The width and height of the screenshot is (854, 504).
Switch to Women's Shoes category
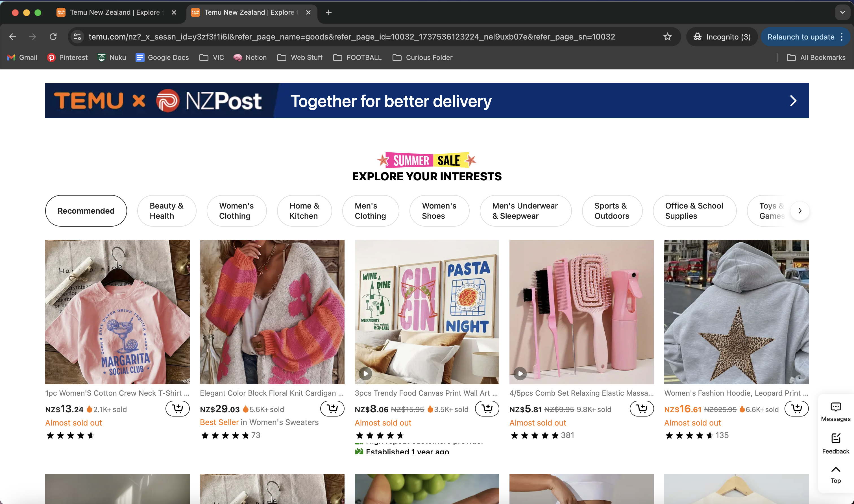tap(439, 211)
